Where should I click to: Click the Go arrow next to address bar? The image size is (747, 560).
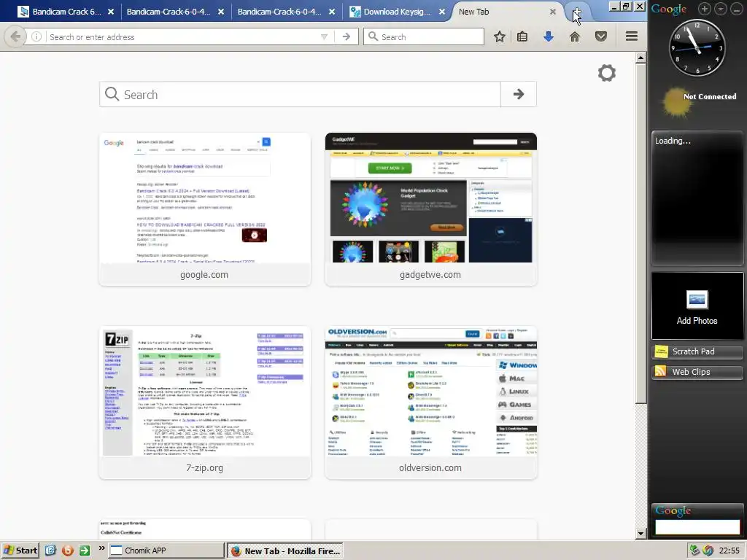[x=347, y=36]
